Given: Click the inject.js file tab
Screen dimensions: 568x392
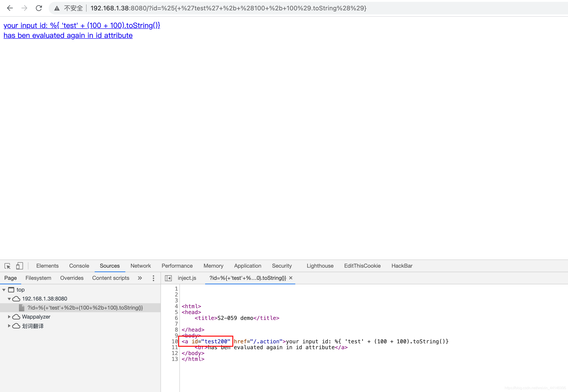Looking at the screenshot, I should pyautogui.click(x=187, y=277).
